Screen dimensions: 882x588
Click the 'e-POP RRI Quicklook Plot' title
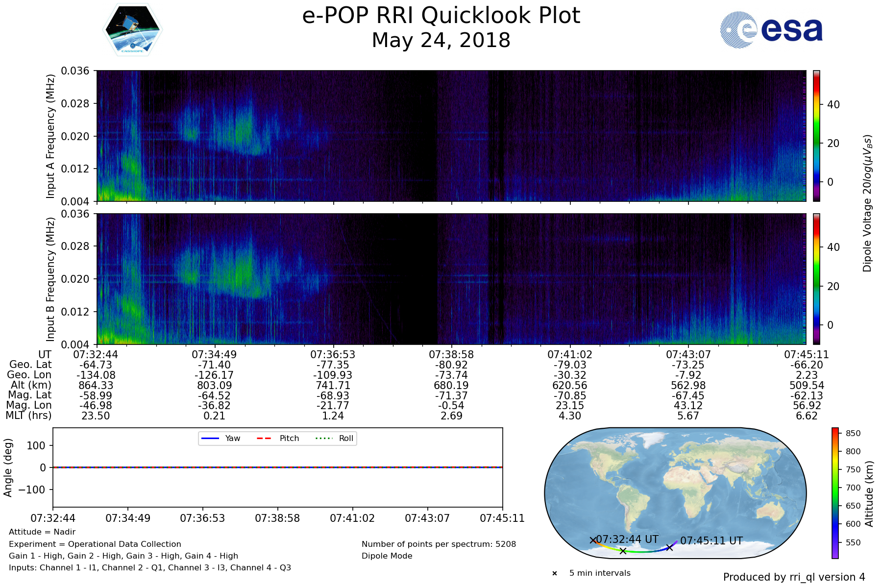tap(441, 16)
